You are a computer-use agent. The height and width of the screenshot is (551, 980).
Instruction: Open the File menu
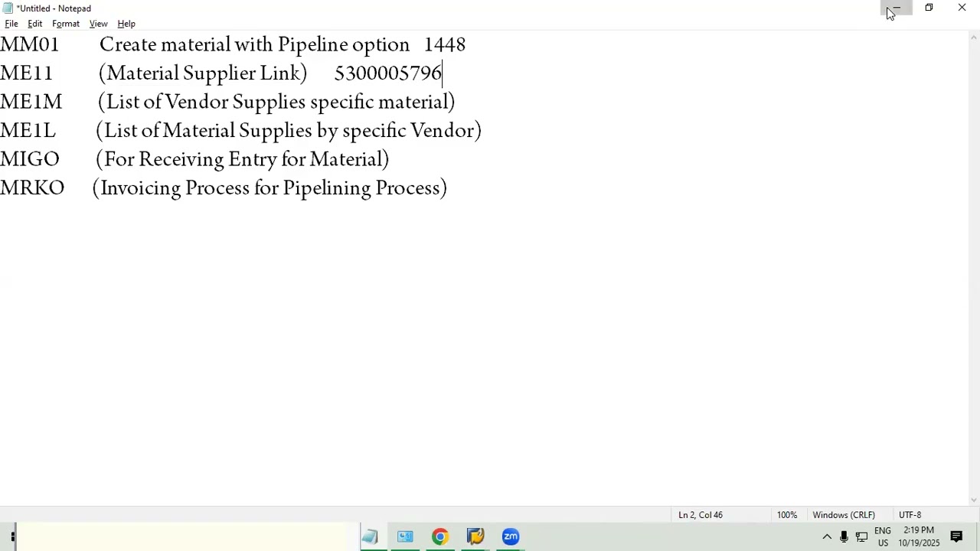point(11,24)
